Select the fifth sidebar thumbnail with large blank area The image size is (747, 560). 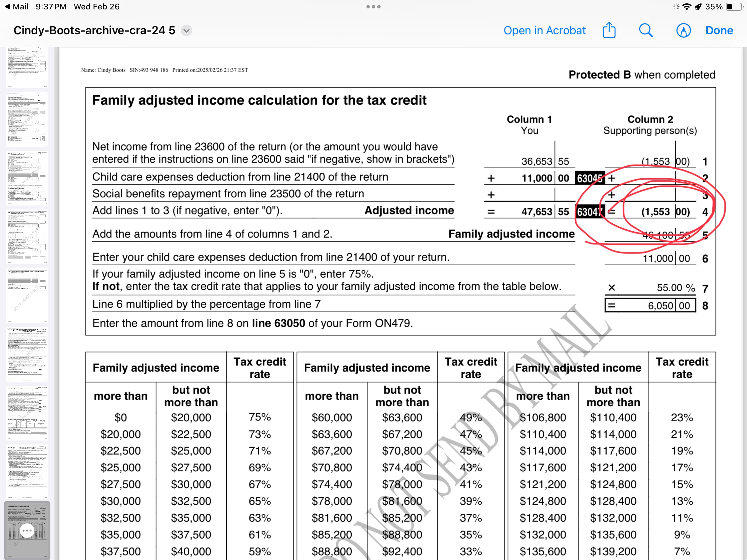[27, 295]
